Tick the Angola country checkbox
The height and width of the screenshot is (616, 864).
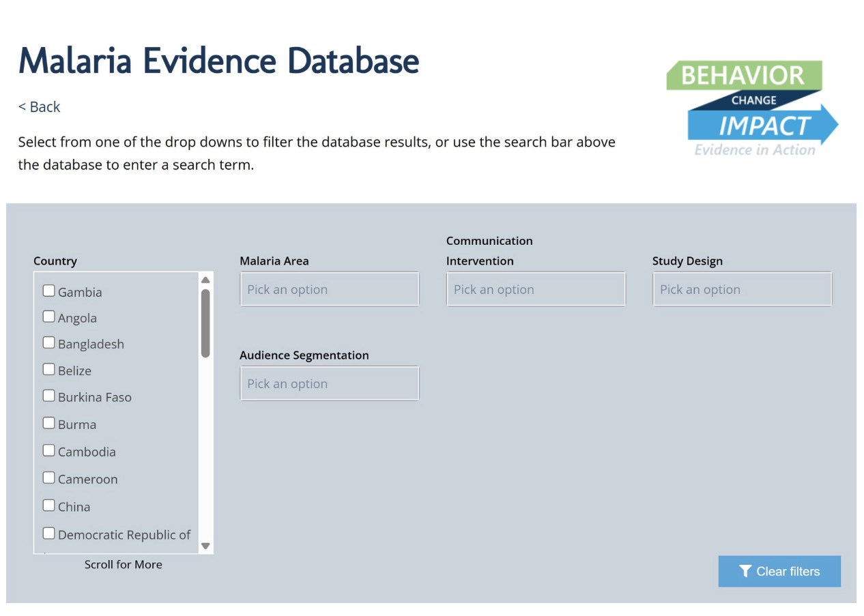point(49,317)
